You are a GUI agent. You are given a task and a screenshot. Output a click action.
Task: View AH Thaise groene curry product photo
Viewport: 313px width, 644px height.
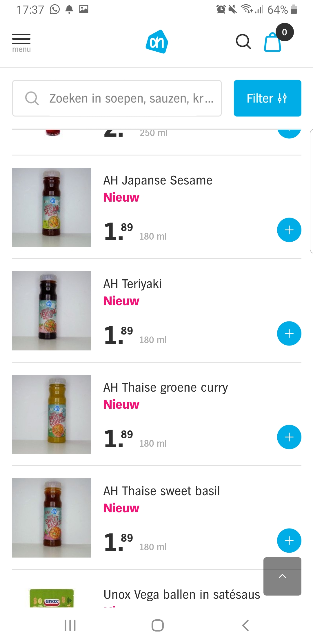tap(52, 414)
